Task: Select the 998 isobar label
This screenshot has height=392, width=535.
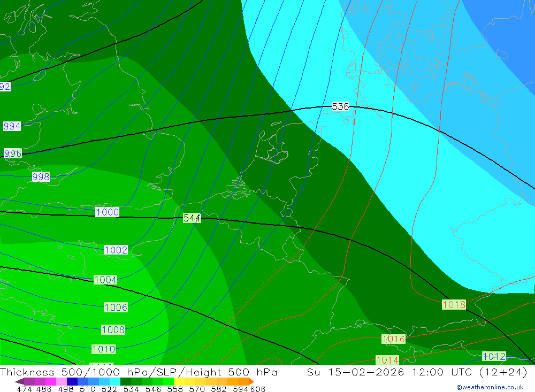Action: click(41, 176)
